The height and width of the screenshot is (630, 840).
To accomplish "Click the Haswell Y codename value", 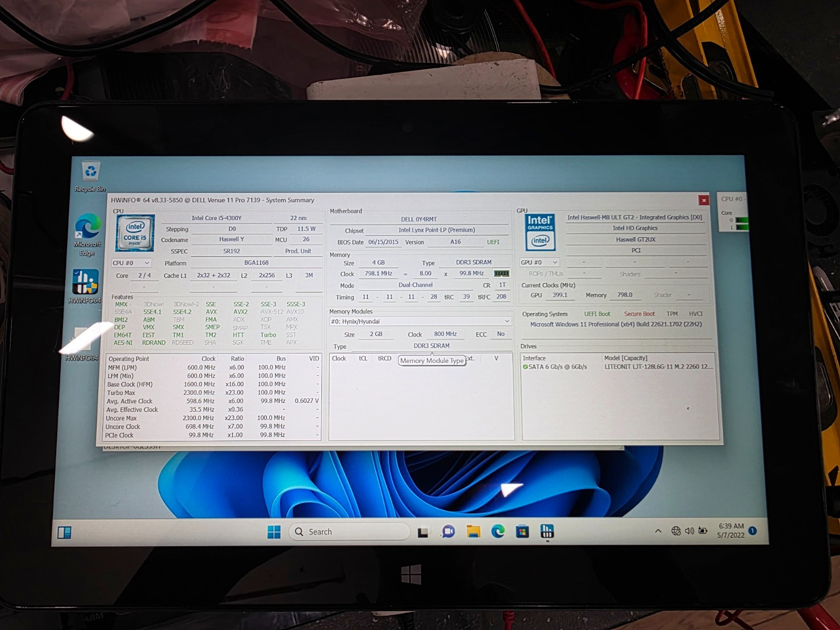I will 232,239.
